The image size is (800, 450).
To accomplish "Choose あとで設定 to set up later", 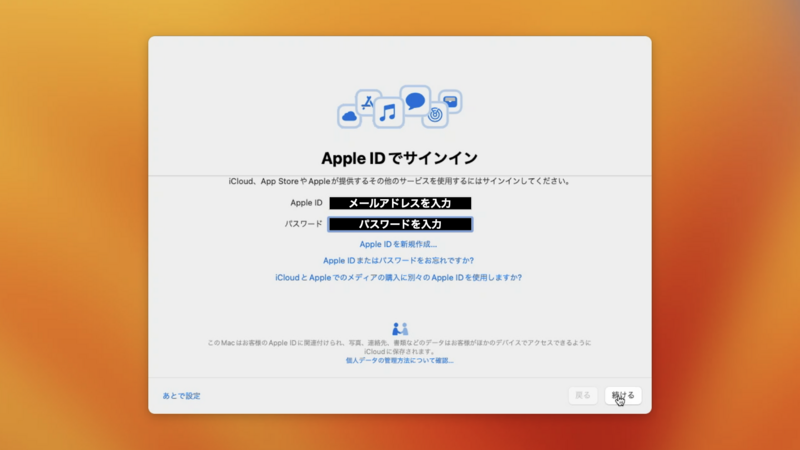I will pyautogui.click(x=181, y=396).
